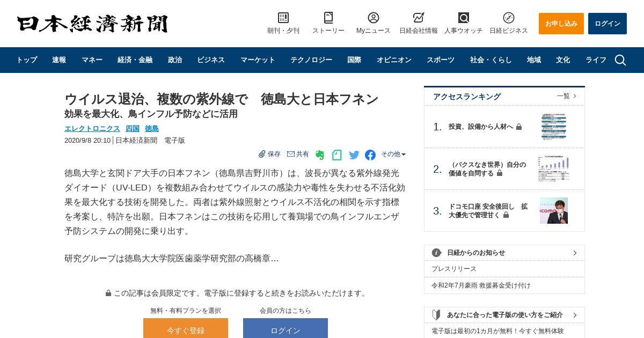The image size is (644, 338).
Task: Click the magnifier search icon in the navy bar
Action: [x=620, y=60]
